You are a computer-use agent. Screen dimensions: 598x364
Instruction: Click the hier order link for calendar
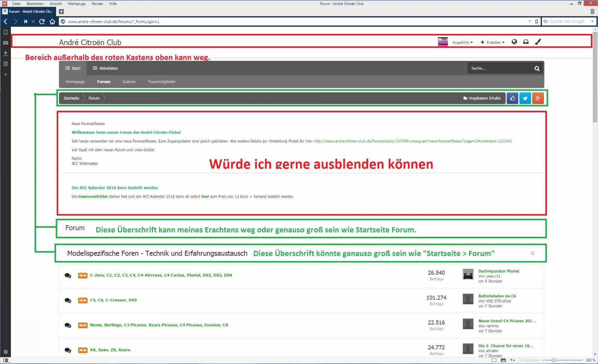pyautogui.click(x=205, y=196)
